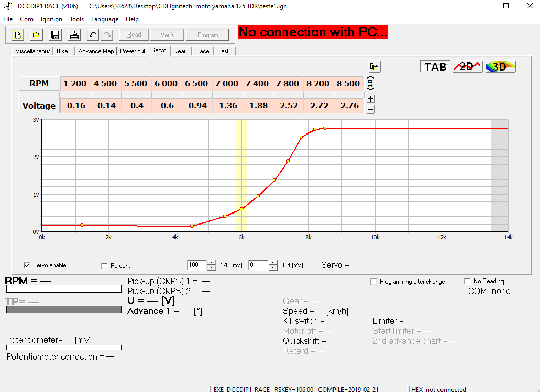The image size is (540, 392).
Task: Copy the servo table with the copy icon
Action: 374,67
